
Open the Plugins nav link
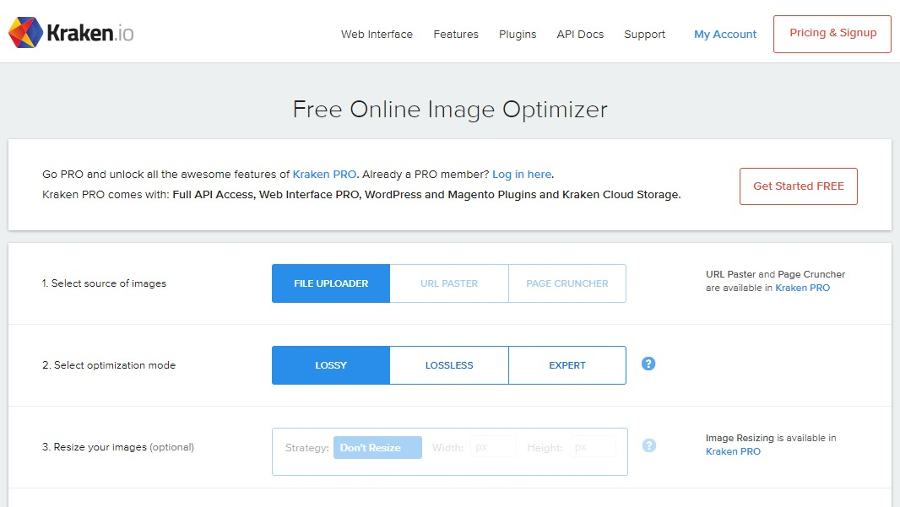[x=517, y=34]
